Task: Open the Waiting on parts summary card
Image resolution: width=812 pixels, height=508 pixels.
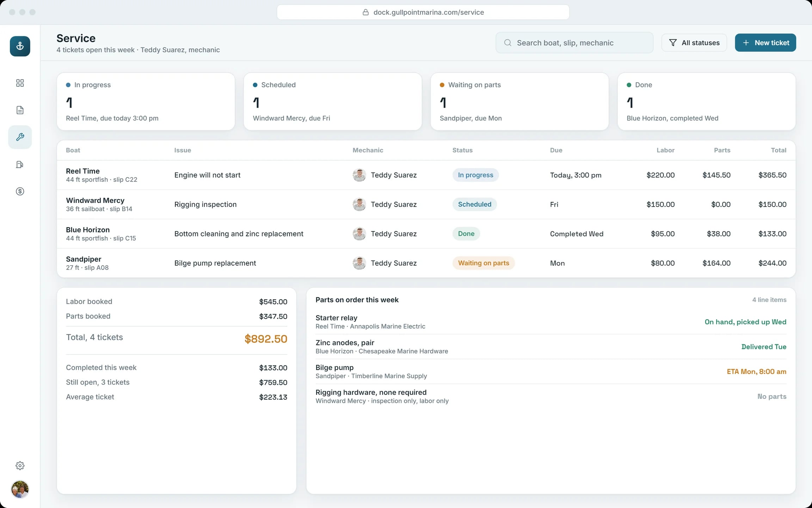Action: click(519, 102)
